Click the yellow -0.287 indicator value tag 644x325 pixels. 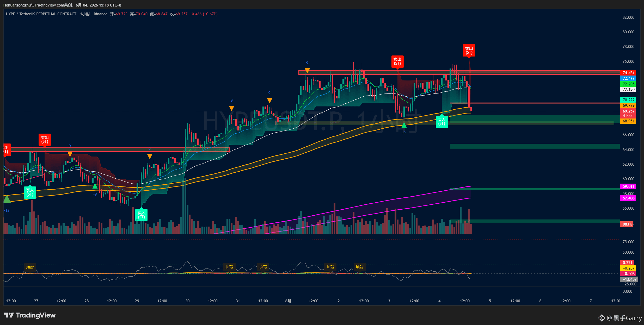click(x=628, y=268)
